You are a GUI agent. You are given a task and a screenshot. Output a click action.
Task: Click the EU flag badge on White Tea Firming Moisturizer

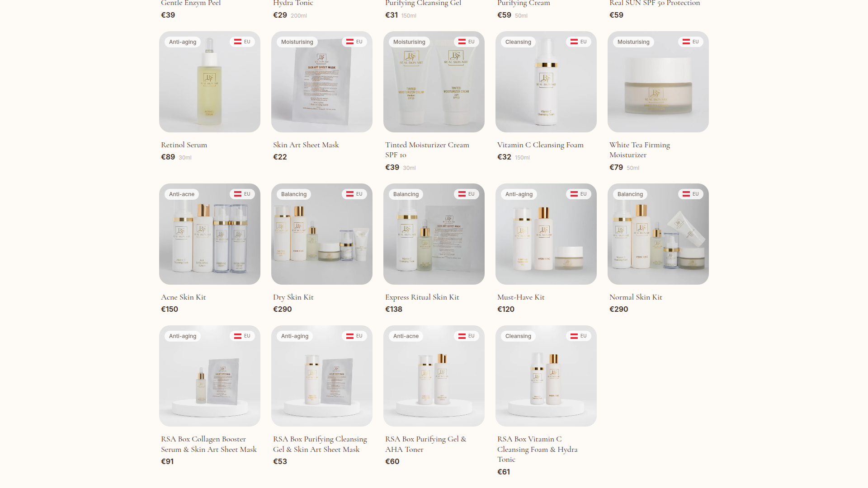tap(691, 42)
